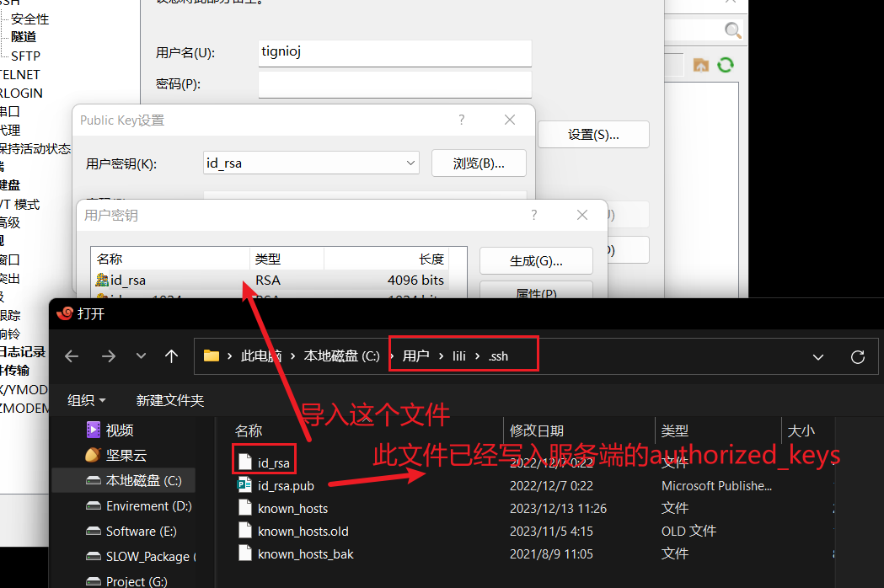
Task: Click the back arrow in the file dialog
Action: pos(72,356)
